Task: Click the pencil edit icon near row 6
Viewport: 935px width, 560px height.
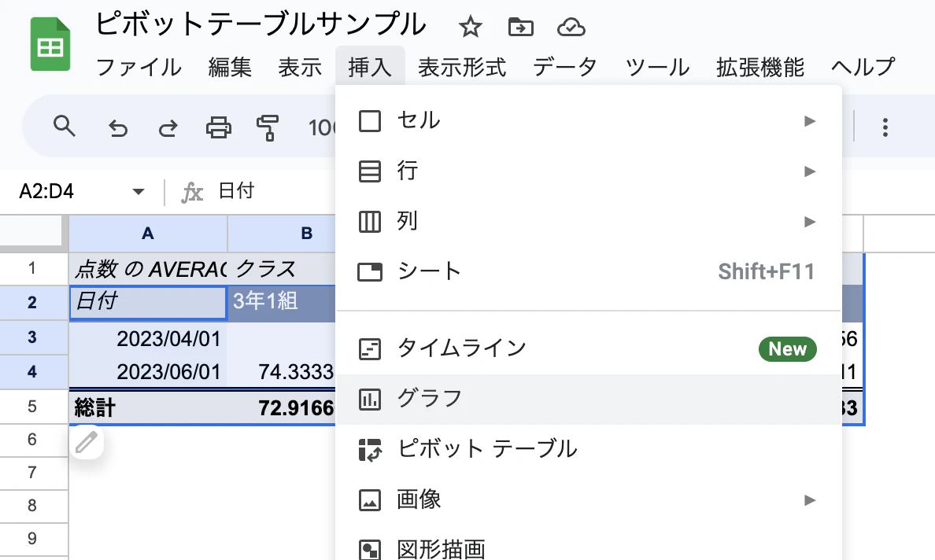Action: [87, 442]
